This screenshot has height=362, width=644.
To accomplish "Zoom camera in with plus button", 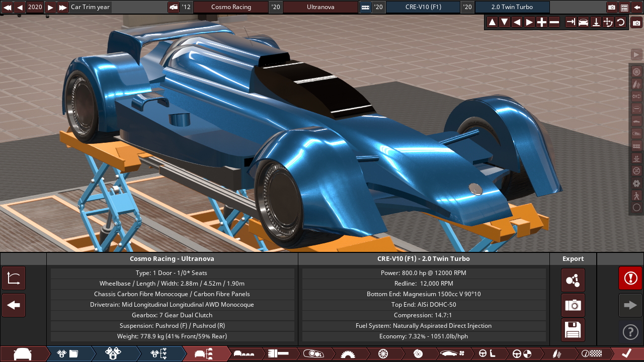I will (x=542, y=22).
